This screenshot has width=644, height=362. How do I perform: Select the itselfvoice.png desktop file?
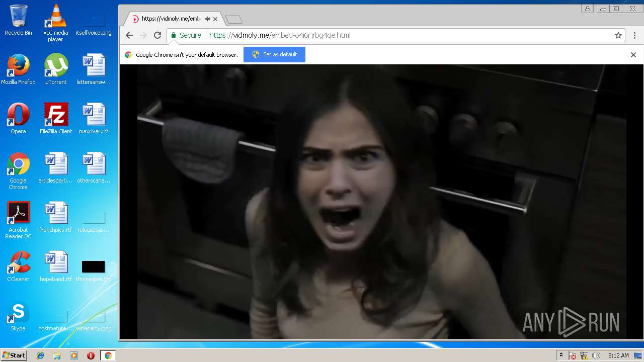[94, 23]
